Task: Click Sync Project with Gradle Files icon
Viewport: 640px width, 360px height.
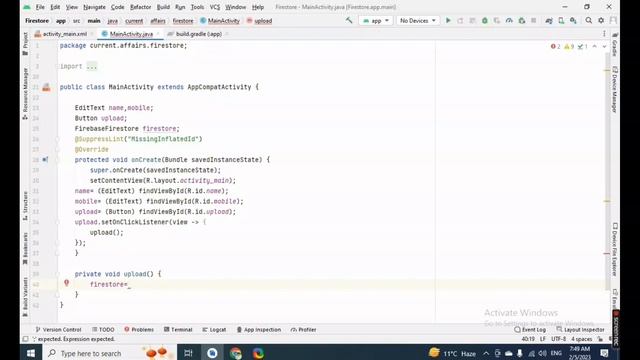Action: (549, 20)
